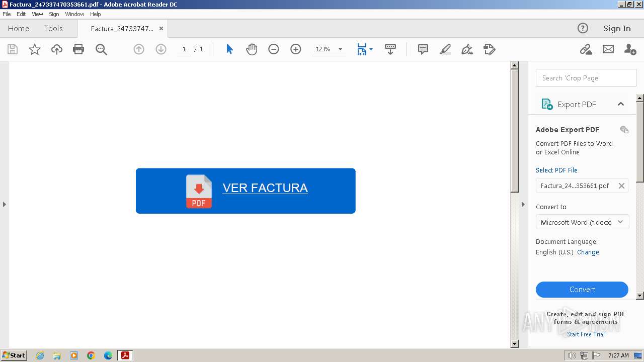Screen dimensions: 644x362
Task: Switch to the Tools tab
Action: pos(53,29)
